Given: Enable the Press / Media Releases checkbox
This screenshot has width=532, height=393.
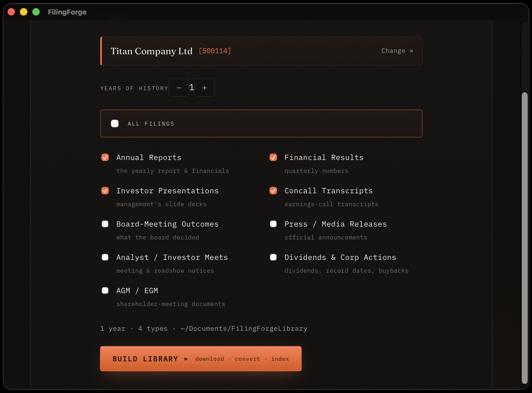Looking at the screenshot, I should [273, 224].
